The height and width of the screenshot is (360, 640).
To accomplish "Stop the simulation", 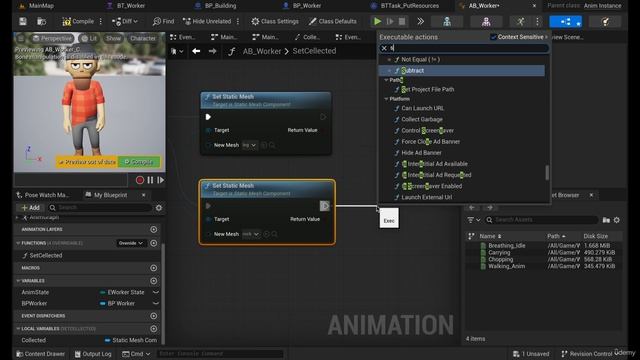I will coord(402,21).
